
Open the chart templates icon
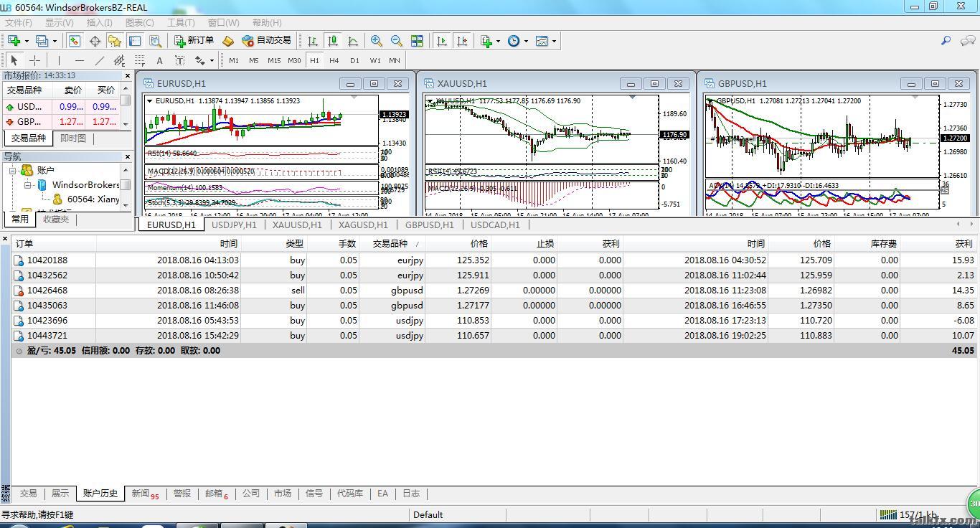pyautogui.click(x=542, y=41)
